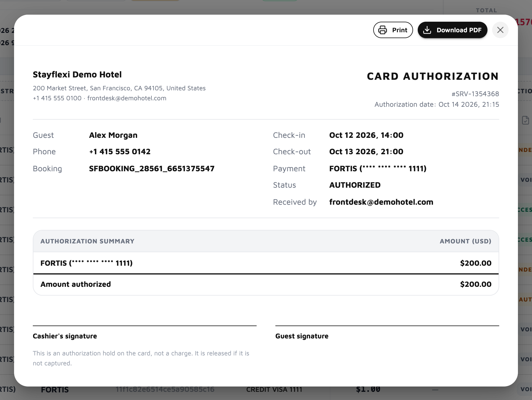The height and width of the screenshot is (400, 532).
Task: Click the AUTHORIZED status value
Action: pos(355,185)
